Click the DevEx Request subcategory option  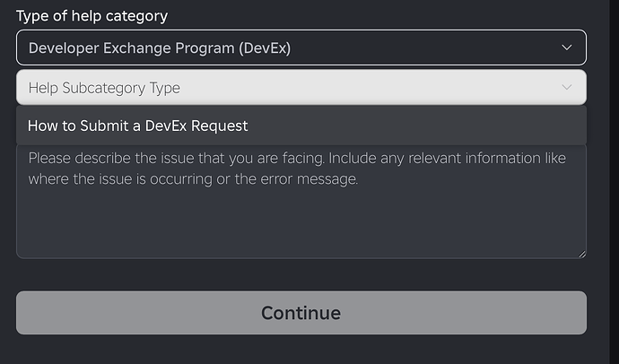pos(138,126)
